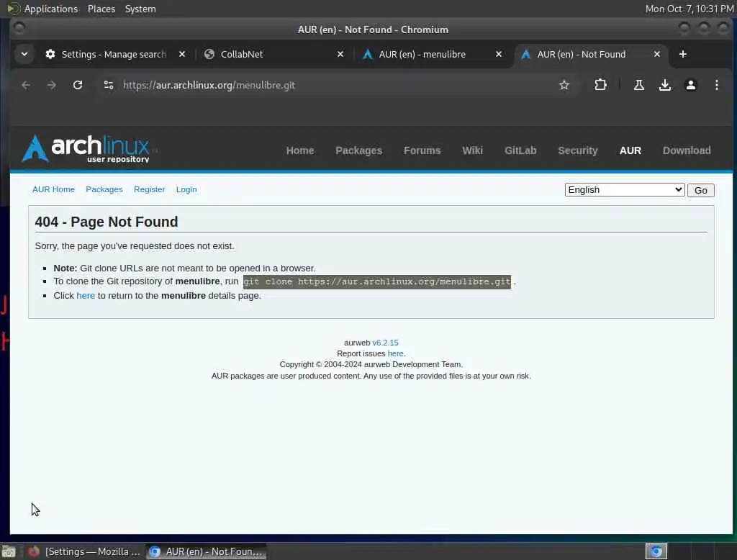737x560 pixels.
Task: Reload the current page
Action: (x=78, y=85)
